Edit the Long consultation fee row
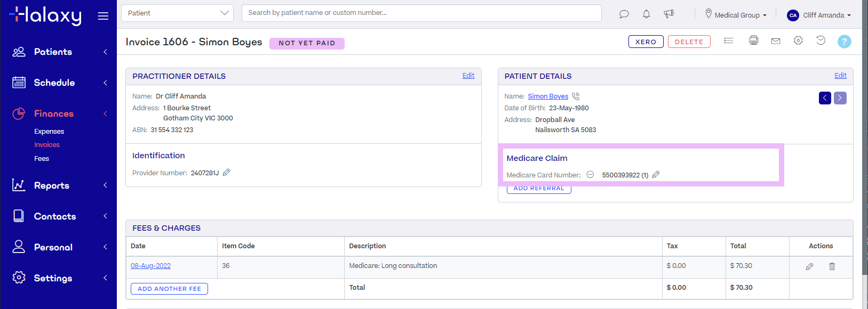The height and width of the screenshot is (309, 868). [x=809, y=266]
